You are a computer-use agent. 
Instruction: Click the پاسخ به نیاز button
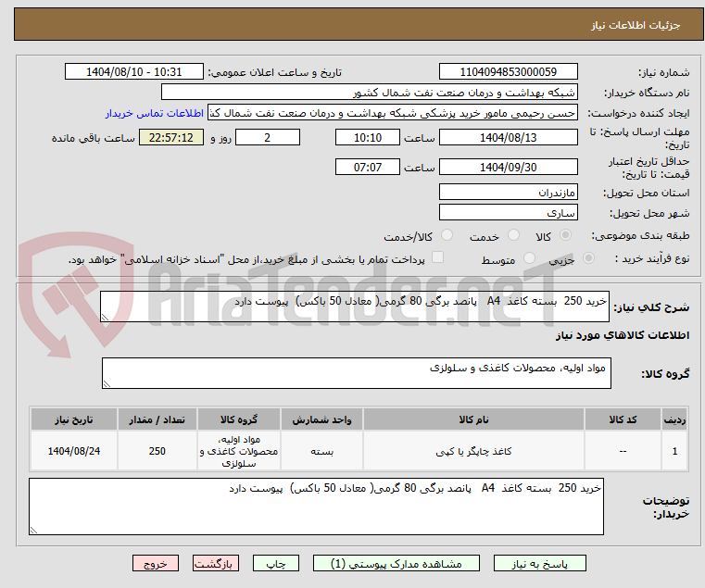point(539,563)
